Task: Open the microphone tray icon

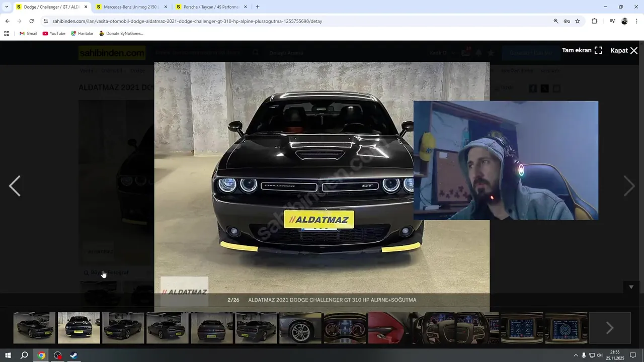Action: click(584, 355)
